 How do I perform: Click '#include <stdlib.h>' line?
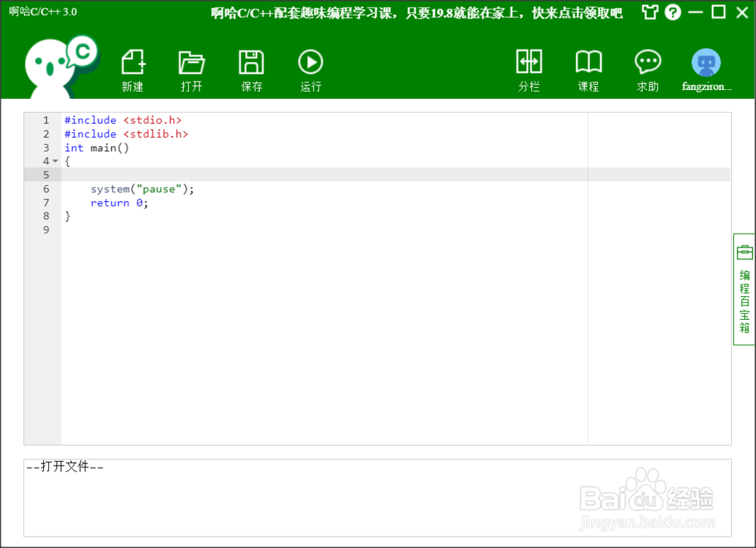coord(126,134)
